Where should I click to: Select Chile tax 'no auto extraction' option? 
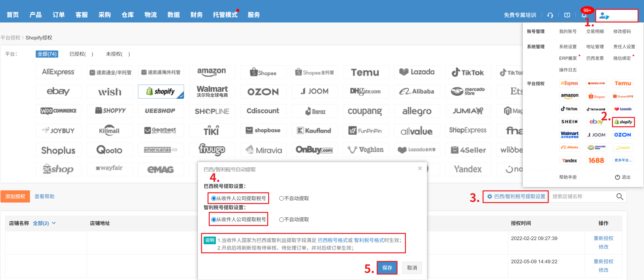[x=281, y=220]
